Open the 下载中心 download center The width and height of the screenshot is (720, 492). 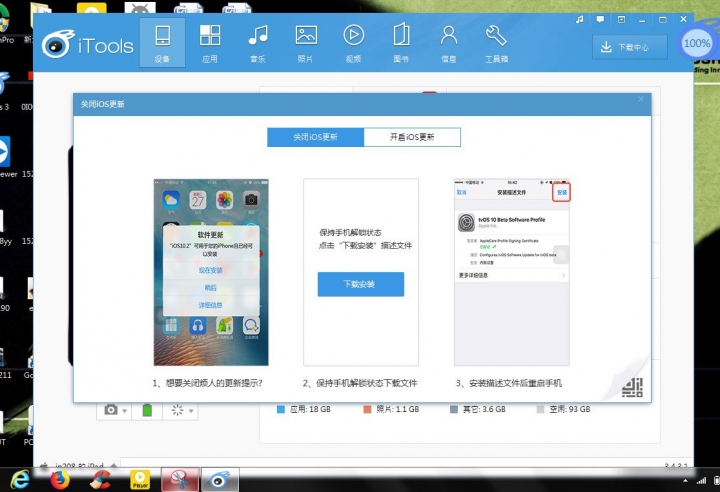630,47
